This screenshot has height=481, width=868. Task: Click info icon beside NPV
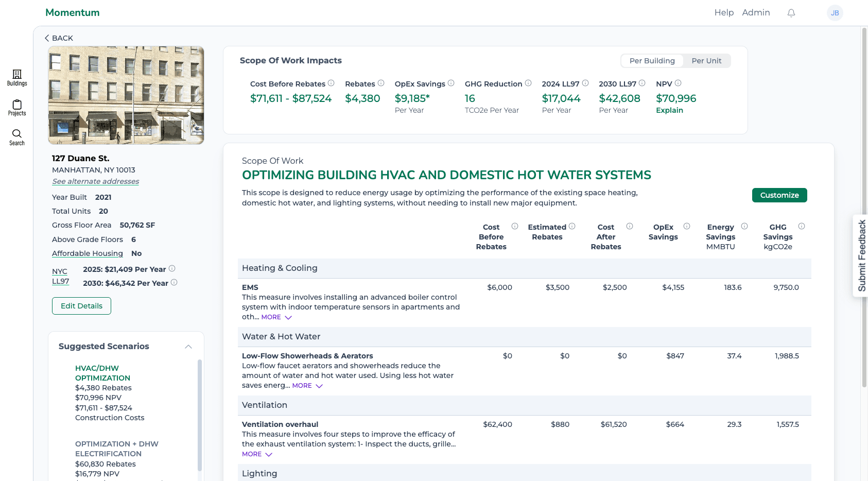[x=678, y=83]
